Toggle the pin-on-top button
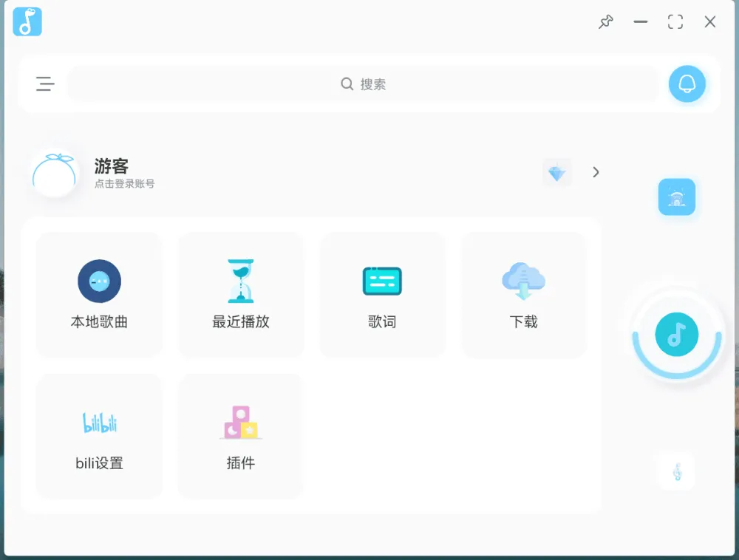Image resolution: width=739 pixels, height=560 pixels. pos(605,22)
